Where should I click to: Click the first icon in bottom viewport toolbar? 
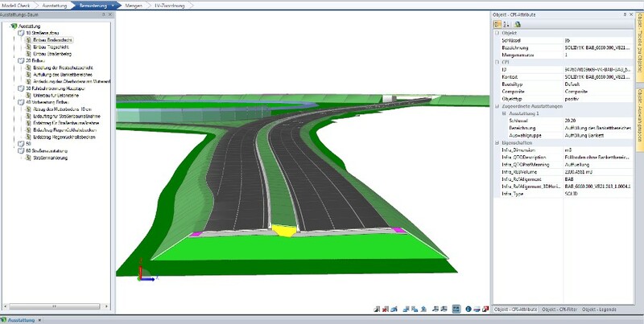click(378, 309)
